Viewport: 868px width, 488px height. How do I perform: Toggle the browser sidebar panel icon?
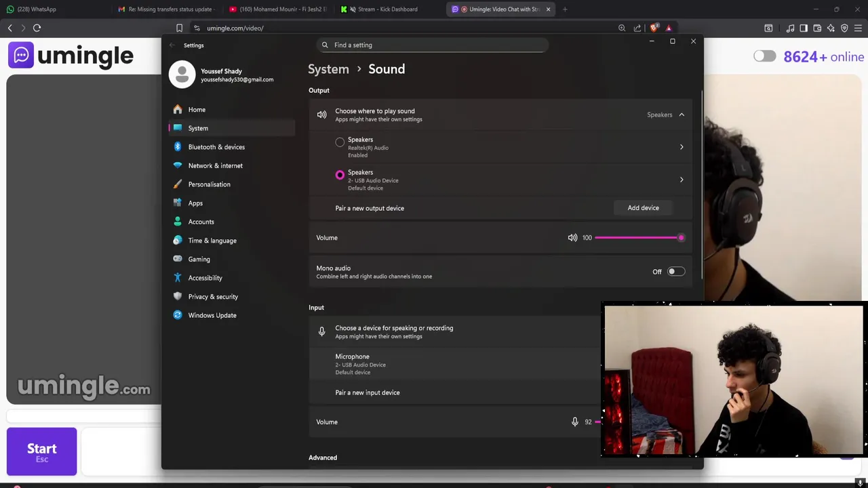coord(804,28)
